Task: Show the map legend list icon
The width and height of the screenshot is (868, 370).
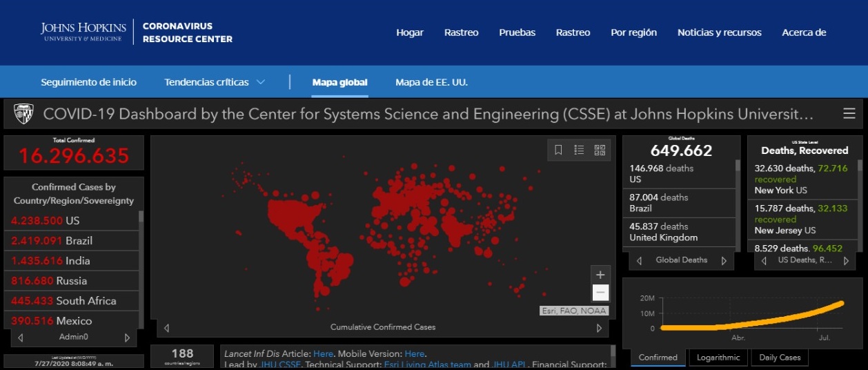Action: click(x=580, y=150)
